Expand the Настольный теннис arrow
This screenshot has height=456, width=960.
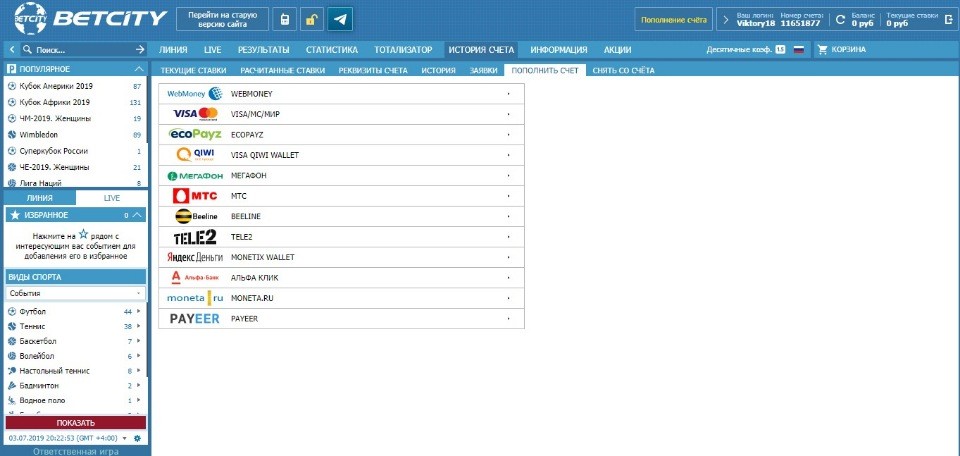click(x=139, y=370)
